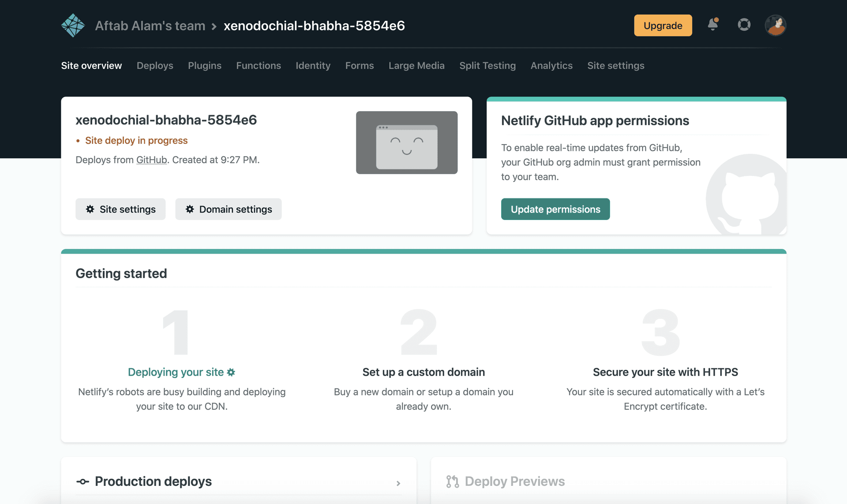This screenshot has height=504, width=847.
Task: Go to Aftab Alam's team breadcrumb
Action: click(150, 26)
